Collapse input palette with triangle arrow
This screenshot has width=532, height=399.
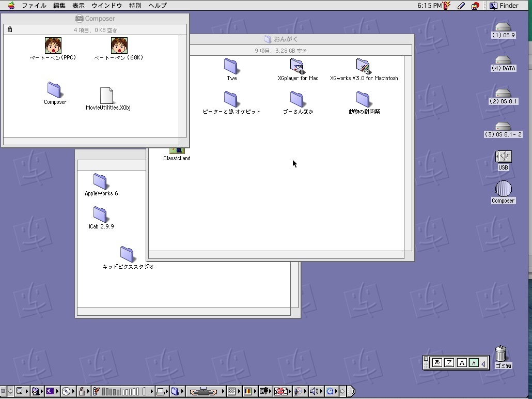[x=483, y=363]
